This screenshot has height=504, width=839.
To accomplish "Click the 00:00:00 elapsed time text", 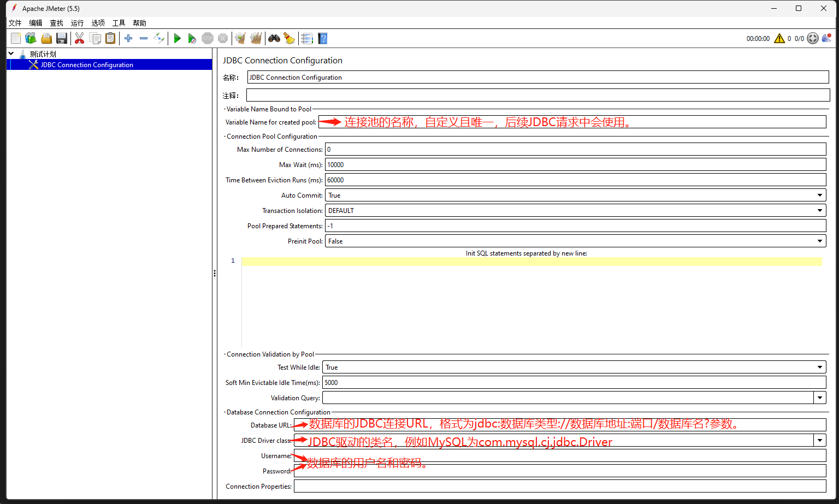I will (758, 39).
